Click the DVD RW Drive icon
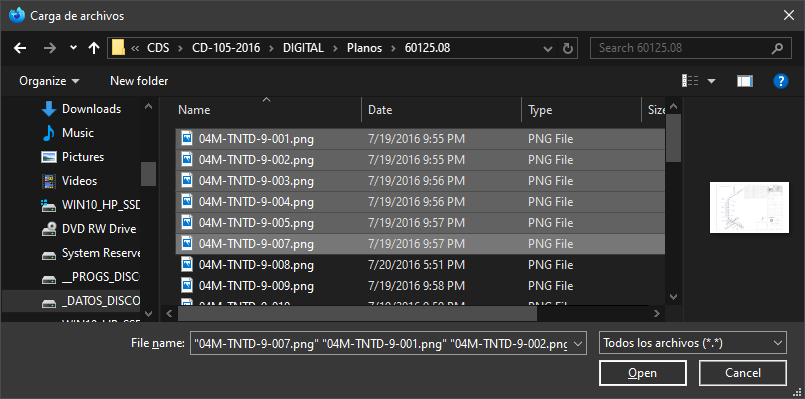This screenshot has width=805, height=399. coord(48,229)
